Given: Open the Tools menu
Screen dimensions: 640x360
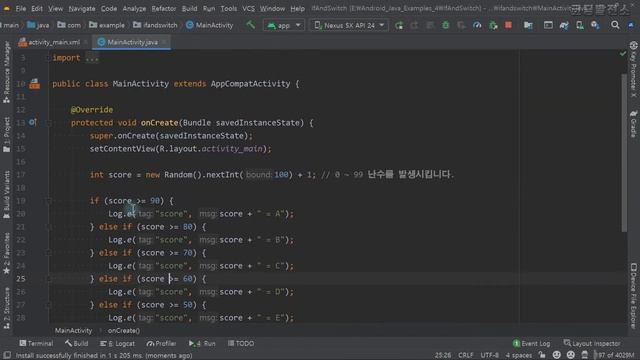Looking at the screenshot, I should pyautogui.click(x=229, y=9).
